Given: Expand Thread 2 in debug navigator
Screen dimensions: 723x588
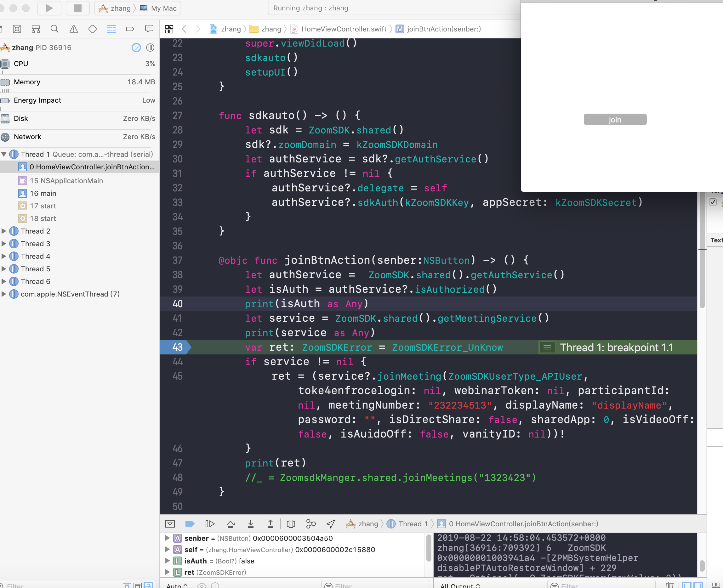Looking at the screenshot, I should coord(4,231).
